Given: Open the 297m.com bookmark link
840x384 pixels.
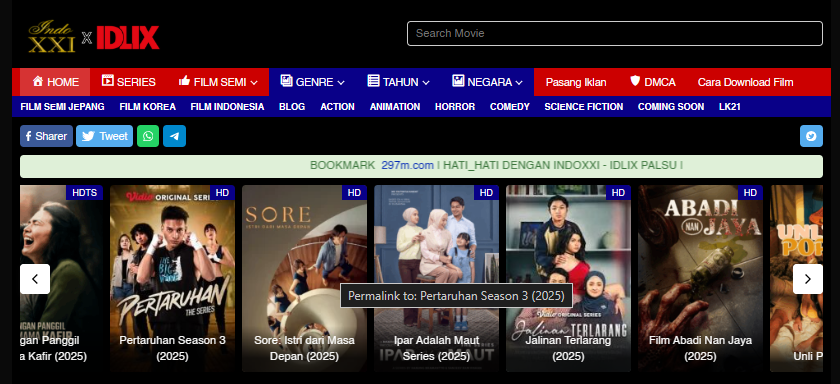Looking at the screenshot, I should pos(407,165).
